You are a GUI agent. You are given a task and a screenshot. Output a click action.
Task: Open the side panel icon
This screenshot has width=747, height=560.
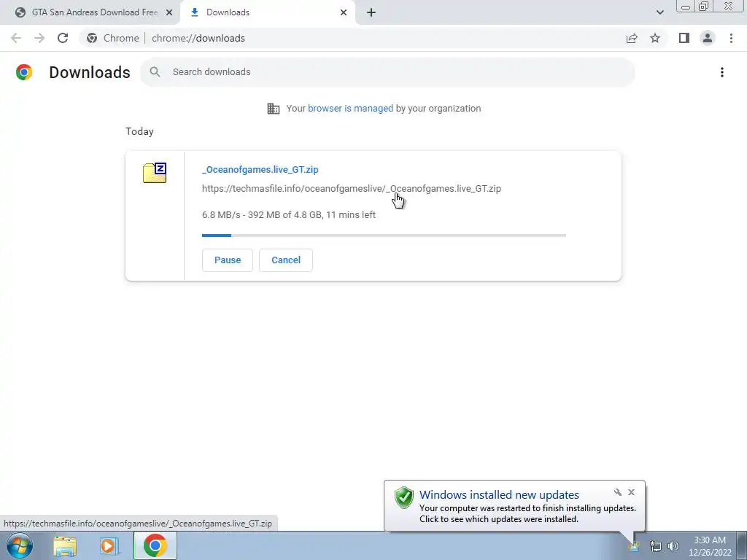pyautogui.click(x=684, y=38)
